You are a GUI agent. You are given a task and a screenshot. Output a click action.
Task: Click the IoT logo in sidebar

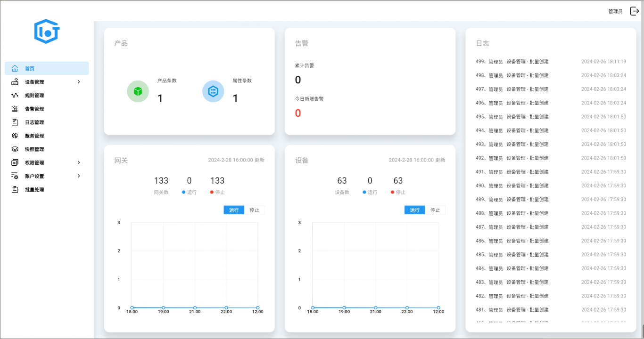coord(47,32)
